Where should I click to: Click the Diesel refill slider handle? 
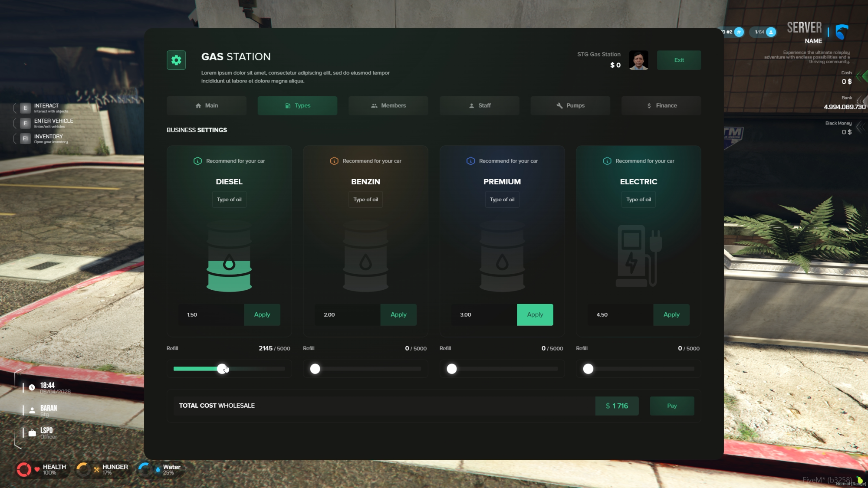click(222, 369)
